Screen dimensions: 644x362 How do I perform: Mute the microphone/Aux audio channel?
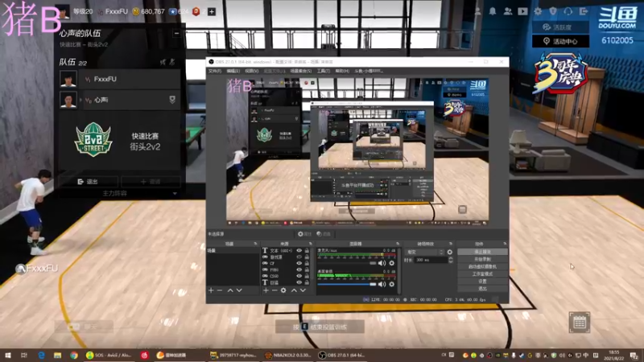tap(382, 263)
